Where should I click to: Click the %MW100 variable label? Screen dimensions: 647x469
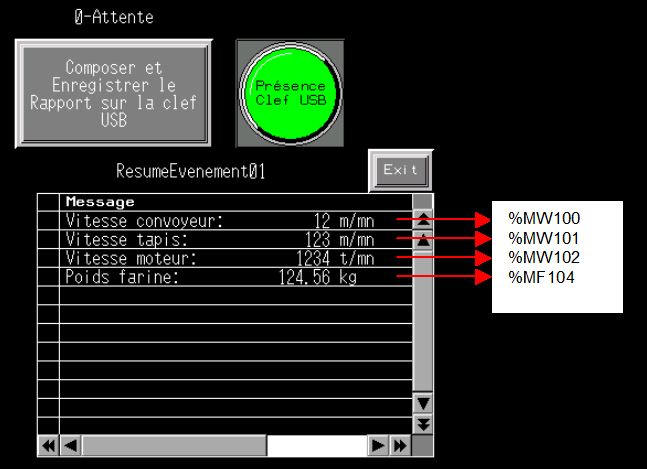tap(544, 219)
